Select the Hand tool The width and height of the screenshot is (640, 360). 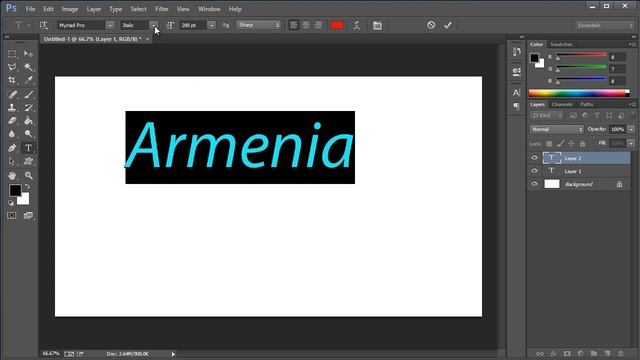pos(12,176)
